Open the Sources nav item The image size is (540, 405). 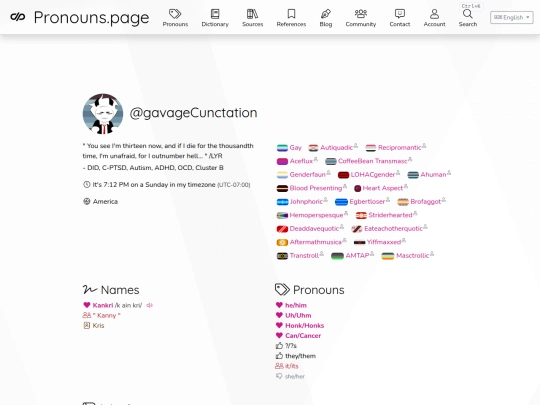pyautogui.click(x=252, y=18)
